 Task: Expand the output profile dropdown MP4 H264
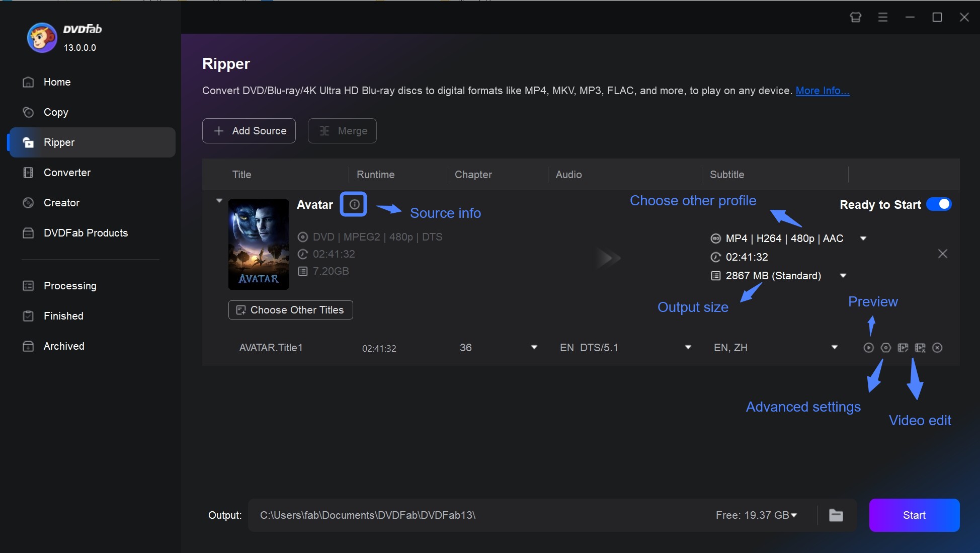pyautogui.click(x=864, y=238)
